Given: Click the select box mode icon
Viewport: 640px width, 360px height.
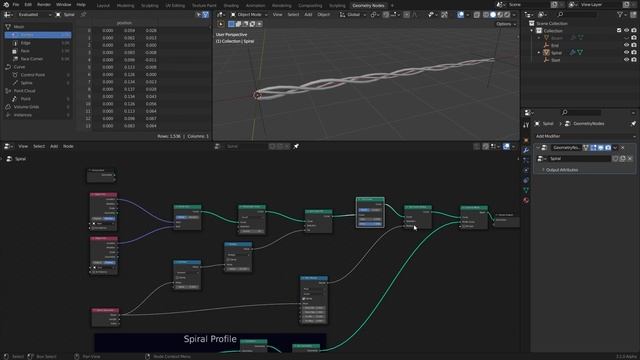Looking at the screenshot, I should [x=231, y=24].
